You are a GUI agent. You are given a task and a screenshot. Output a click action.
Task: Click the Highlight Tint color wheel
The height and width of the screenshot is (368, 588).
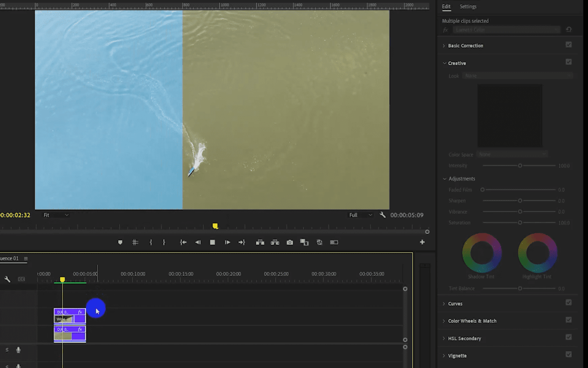(x=537, y=253)
